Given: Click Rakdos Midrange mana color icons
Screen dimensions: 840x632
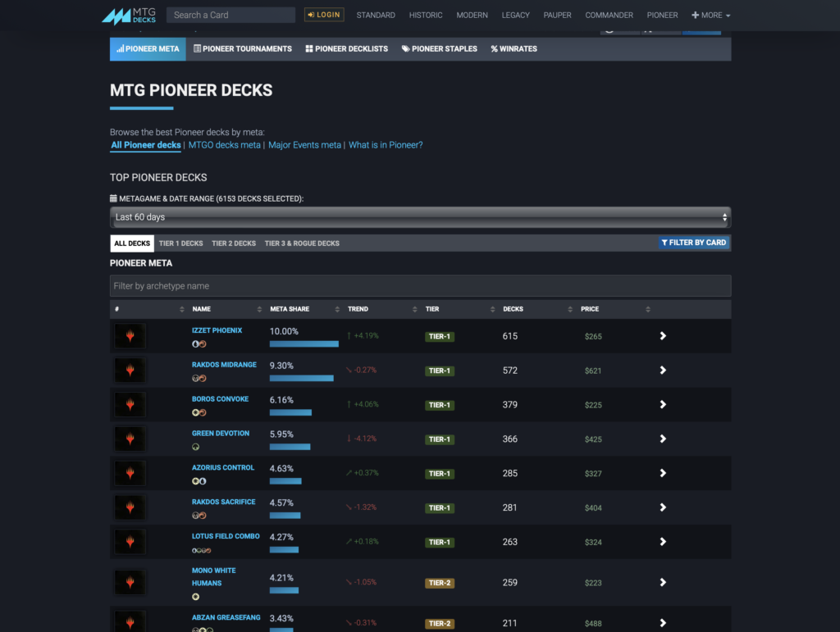Looking at the screenshot, I should click(199, 379).
